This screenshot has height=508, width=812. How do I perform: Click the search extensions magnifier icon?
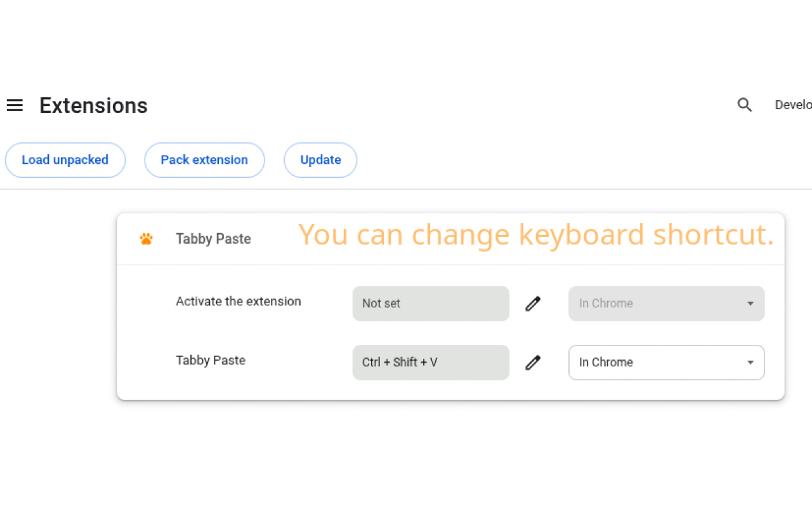pyautogui.click(x=745, y=105)
